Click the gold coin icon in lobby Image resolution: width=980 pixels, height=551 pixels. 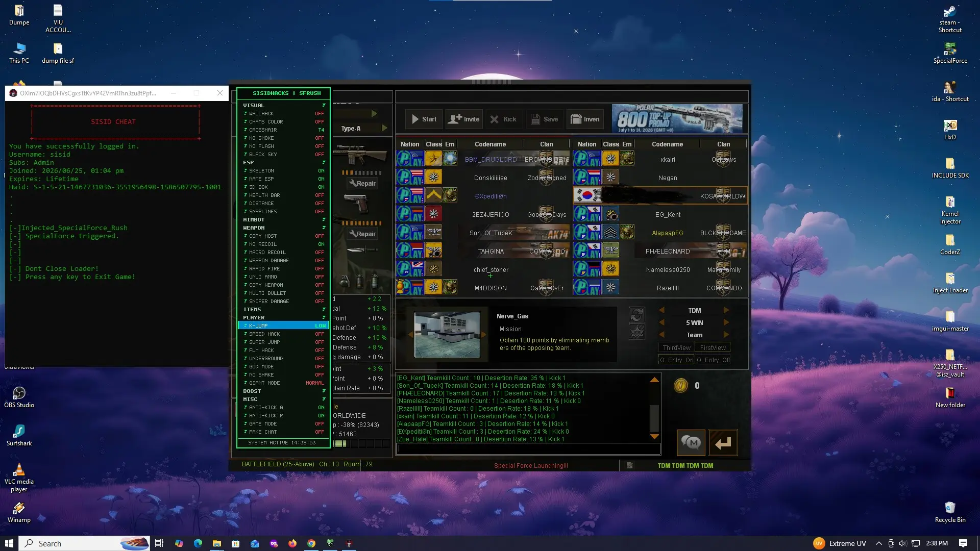point(680,386)
